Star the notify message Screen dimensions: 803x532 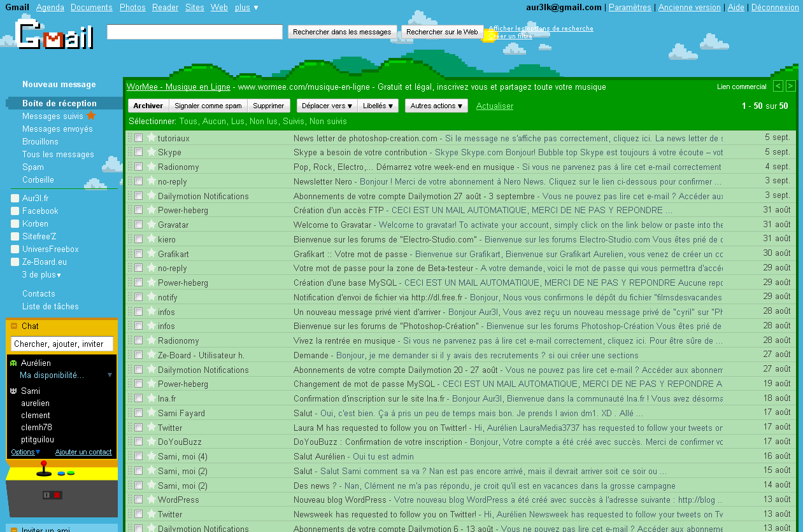151,297
